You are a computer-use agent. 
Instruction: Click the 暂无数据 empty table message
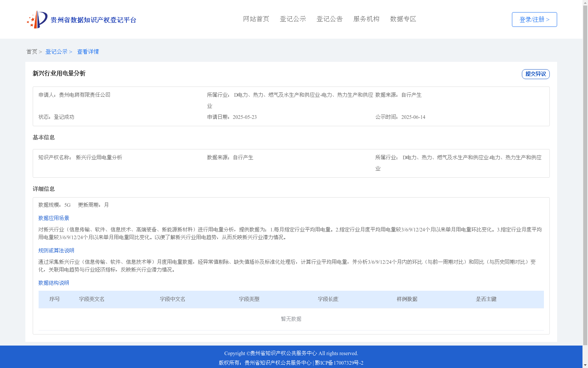[291, 319]
